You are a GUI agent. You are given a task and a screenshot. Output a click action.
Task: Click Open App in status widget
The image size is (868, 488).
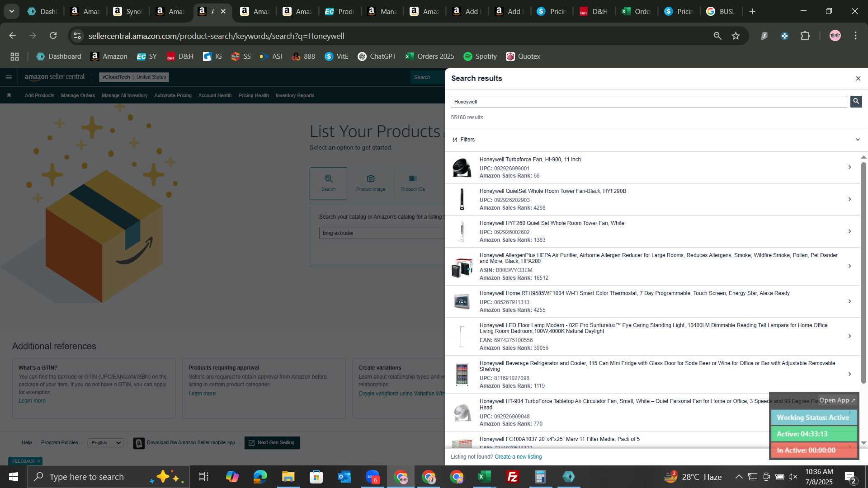[x=837, y=400]
